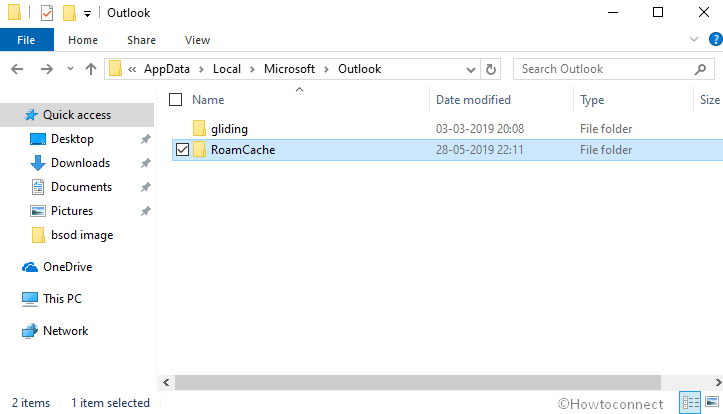Open the address bar history dropdown
The image size is (723, 414).
coord(470,70)
